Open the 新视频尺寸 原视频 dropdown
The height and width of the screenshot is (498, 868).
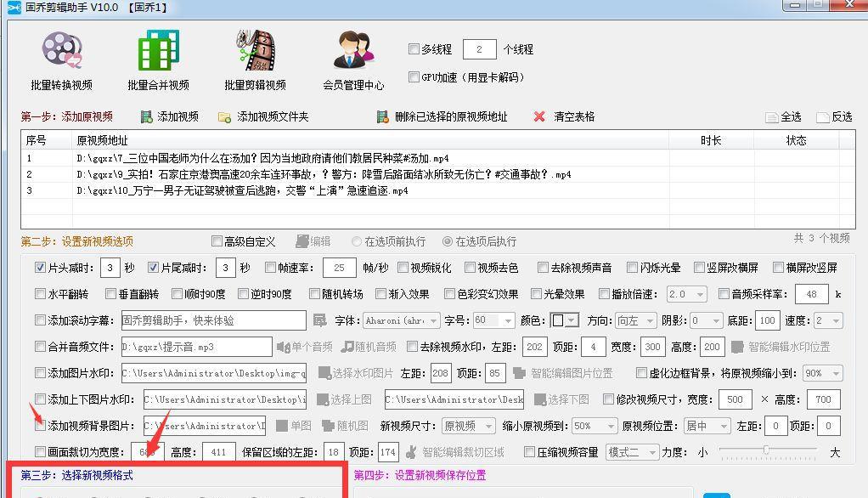469,426
